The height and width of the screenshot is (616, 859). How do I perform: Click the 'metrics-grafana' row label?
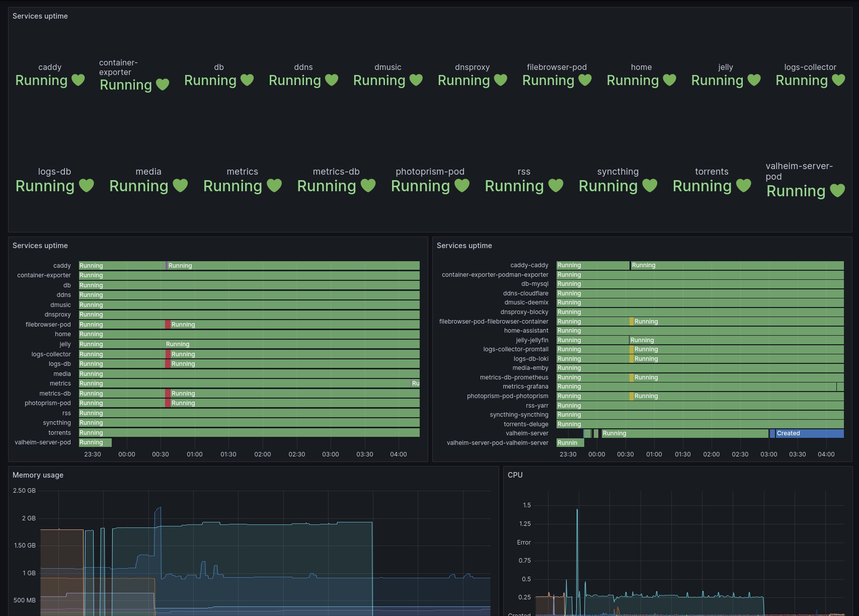(525, 387)
